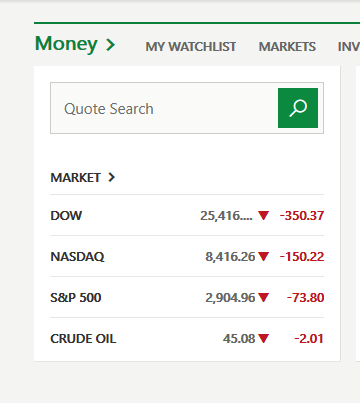Select the NASDAQ index name
360x403 pixels.
77,257
